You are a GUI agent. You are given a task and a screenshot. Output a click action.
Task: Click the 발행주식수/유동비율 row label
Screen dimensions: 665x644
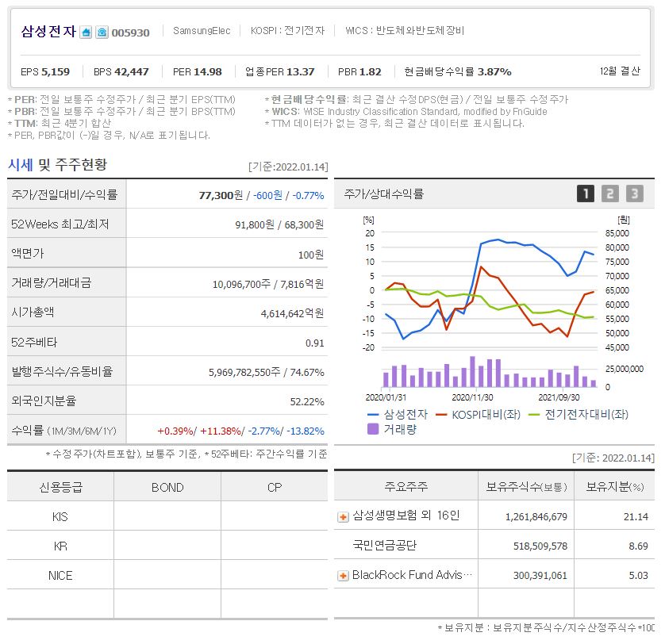tap(62, 371)
